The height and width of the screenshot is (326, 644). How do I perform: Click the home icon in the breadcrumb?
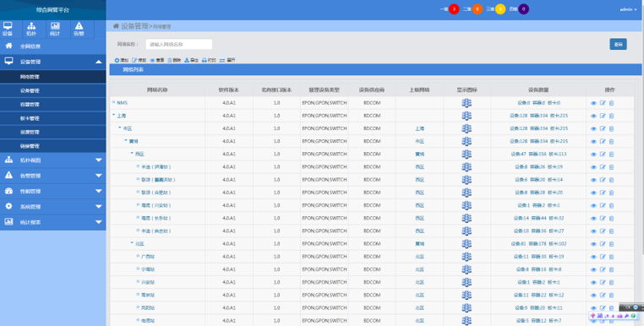(116, 26)
